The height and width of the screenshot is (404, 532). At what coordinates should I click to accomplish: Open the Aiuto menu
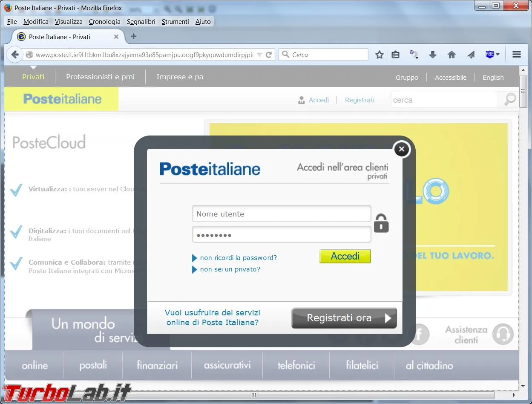pos(203,21)
